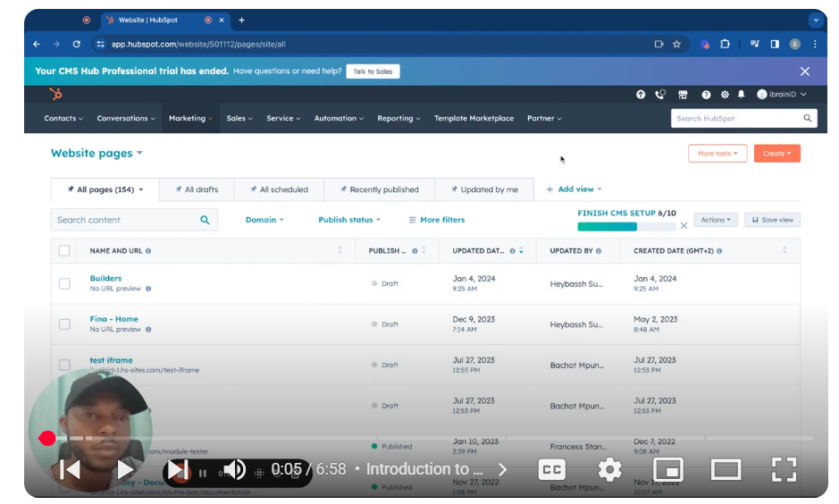
Task: Open the Fina - Home page link
Action: click(x=113, y=319)
